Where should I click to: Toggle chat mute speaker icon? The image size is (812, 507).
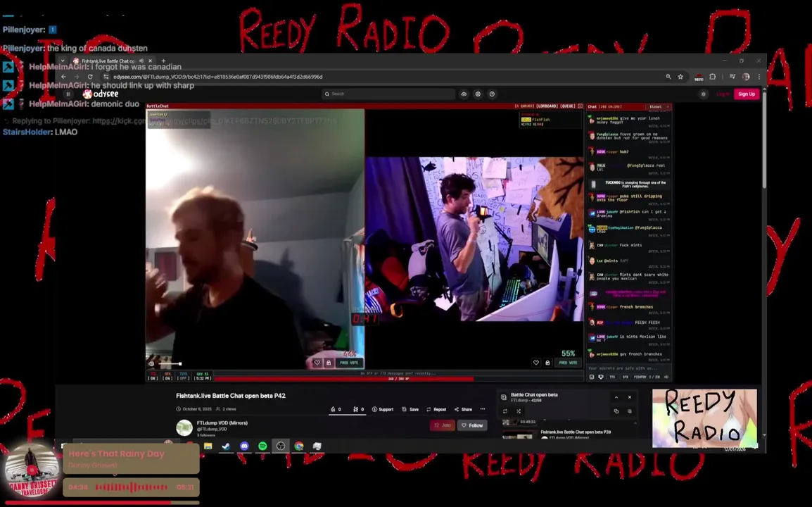pyautogui.click(x=666, y=377)
